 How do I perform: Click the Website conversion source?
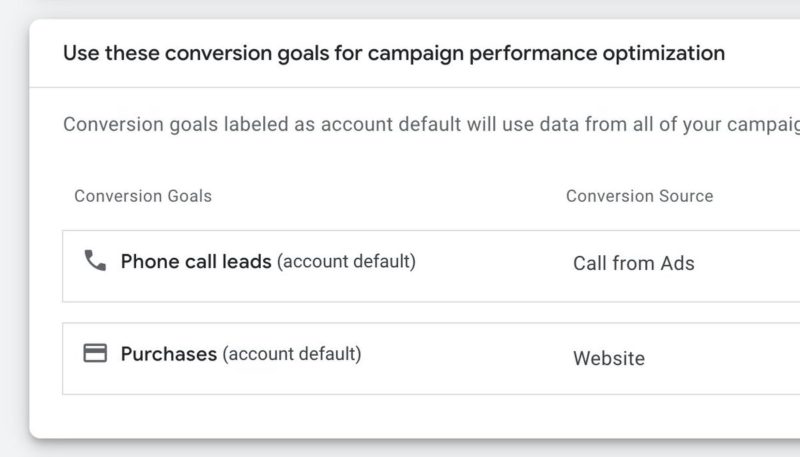pyautogui.click(x=608, y=358)
